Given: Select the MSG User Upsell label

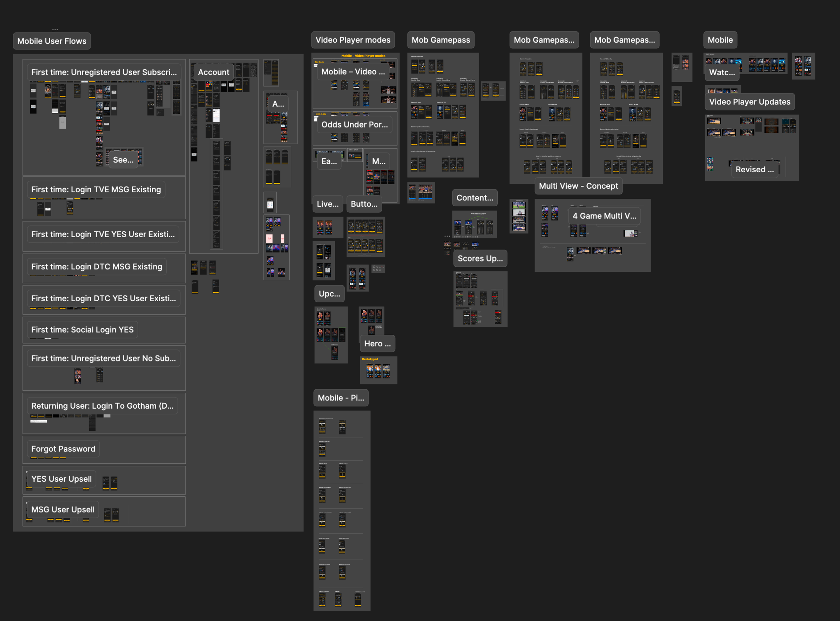Looking at the screenshot, I should 63,510.
